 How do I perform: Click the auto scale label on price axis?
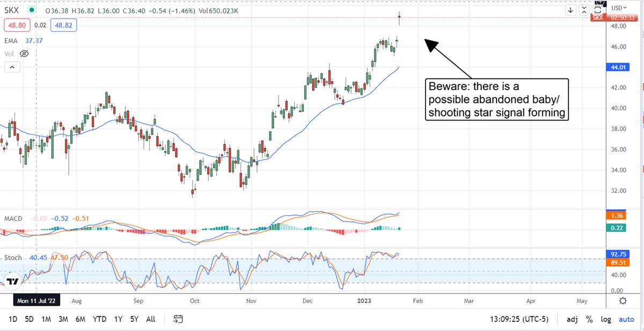pyautogui.click(x=626, y=319)
